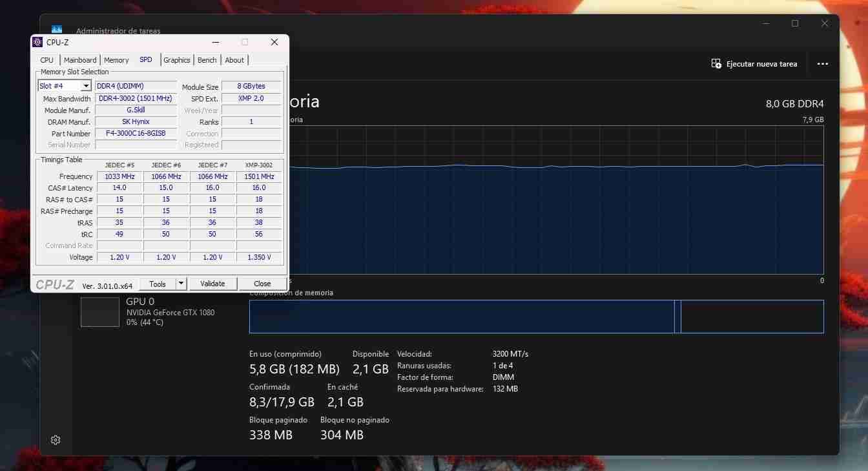This screenshot has height=471, width=868.
Task: Click the module manufacturer G.Skill
Action: point(136,110)
